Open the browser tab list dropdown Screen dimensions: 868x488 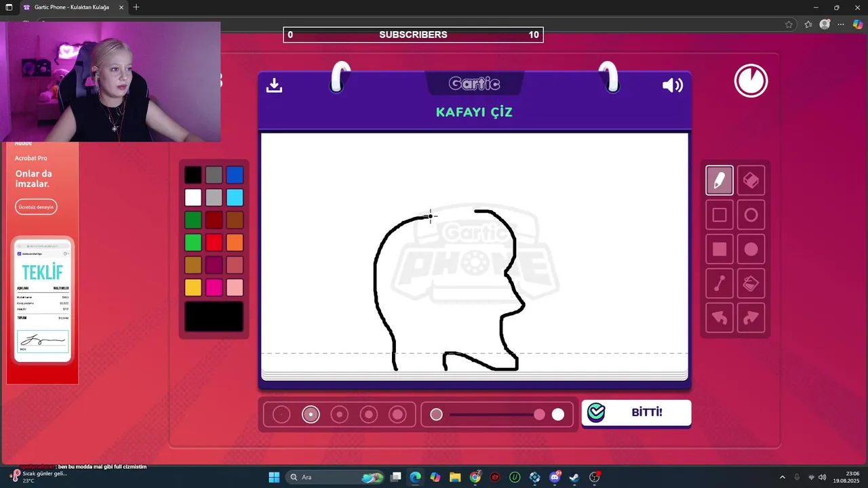(x=9, y=7)
